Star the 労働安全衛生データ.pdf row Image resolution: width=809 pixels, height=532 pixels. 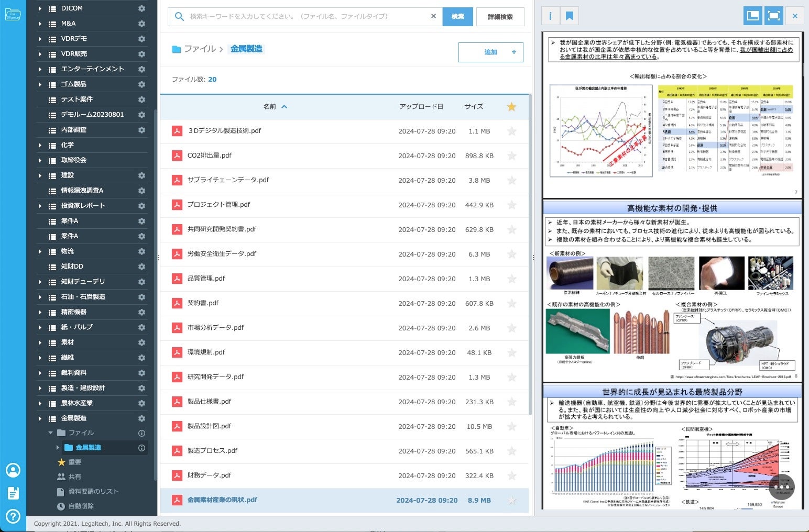512,254
